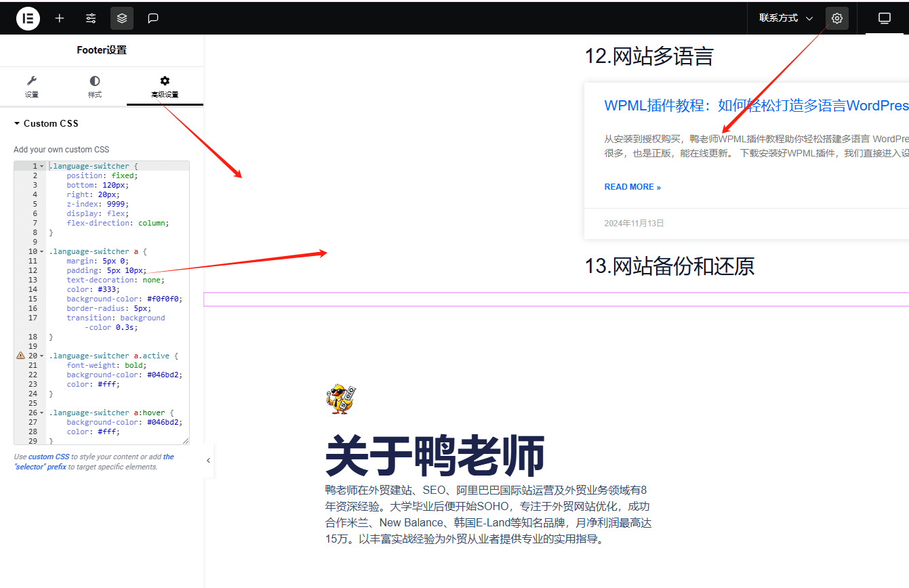The height and width of the screenshot is (588, 909).
Task: Add element with plus icon
Action: click(x=60, y=18)
